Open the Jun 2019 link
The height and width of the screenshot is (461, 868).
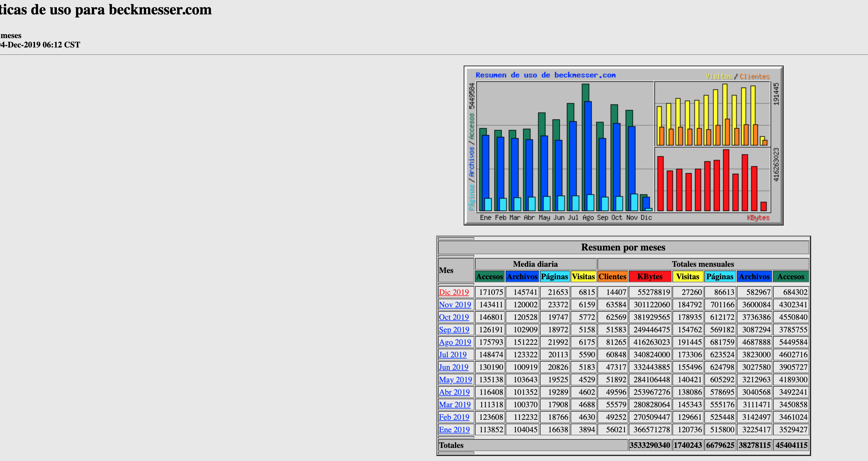tap(453, 367)
